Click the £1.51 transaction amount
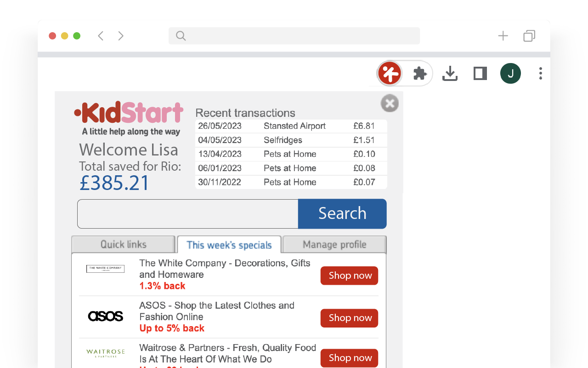This screenshot has height=368, width=588. 364,140
